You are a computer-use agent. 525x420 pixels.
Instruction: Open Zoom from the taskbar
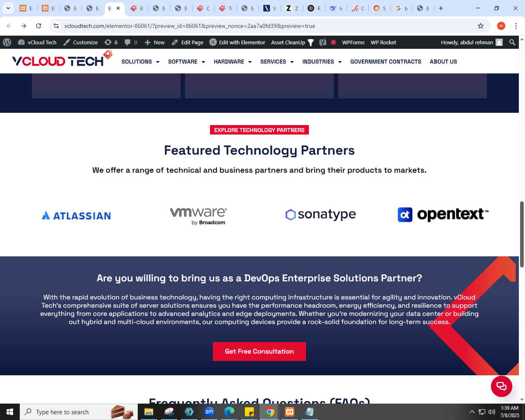click(x=209, y=412)
